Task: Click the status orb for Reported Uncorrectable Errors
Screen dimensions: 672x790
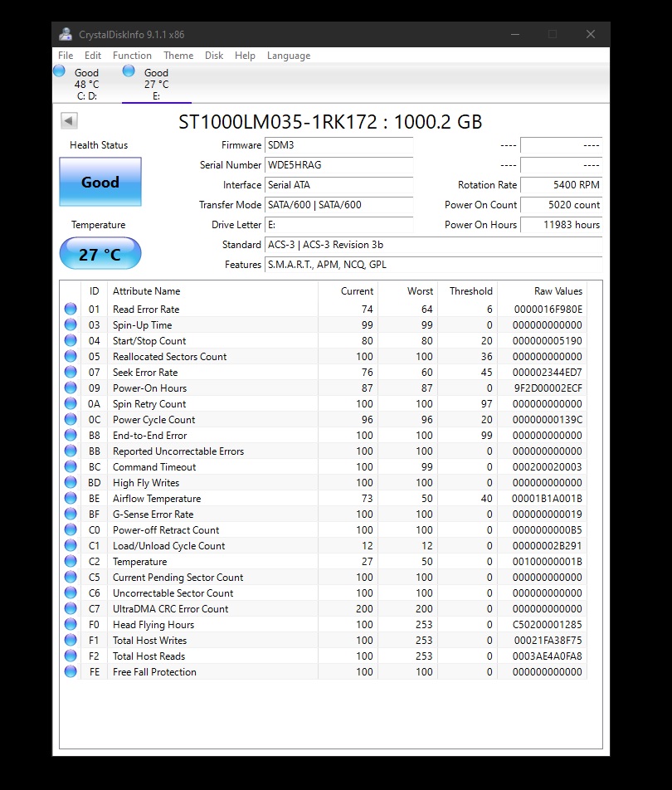Action: pyautogui.click(x=71, y=451)
